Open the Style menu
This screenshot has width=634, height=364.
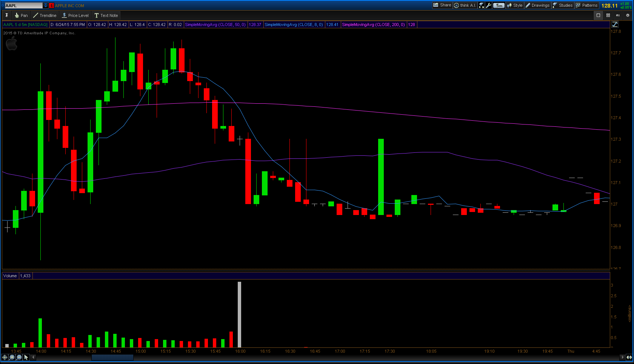[515, 5]
